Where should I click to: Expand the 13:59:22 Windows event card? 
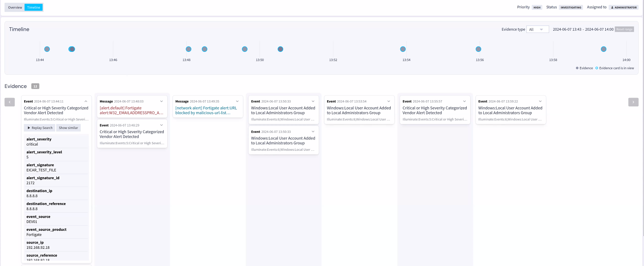pos(540,101)
